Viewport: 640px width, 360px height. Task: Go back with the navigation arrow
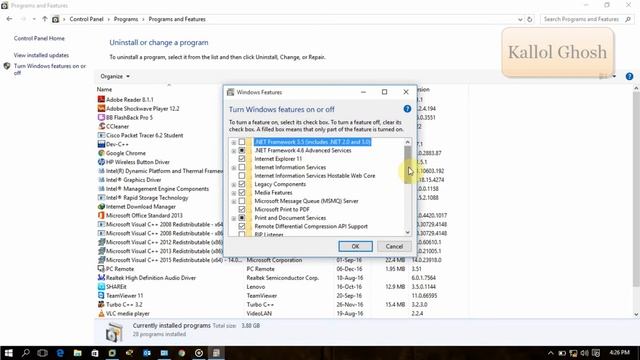(9, 19)
